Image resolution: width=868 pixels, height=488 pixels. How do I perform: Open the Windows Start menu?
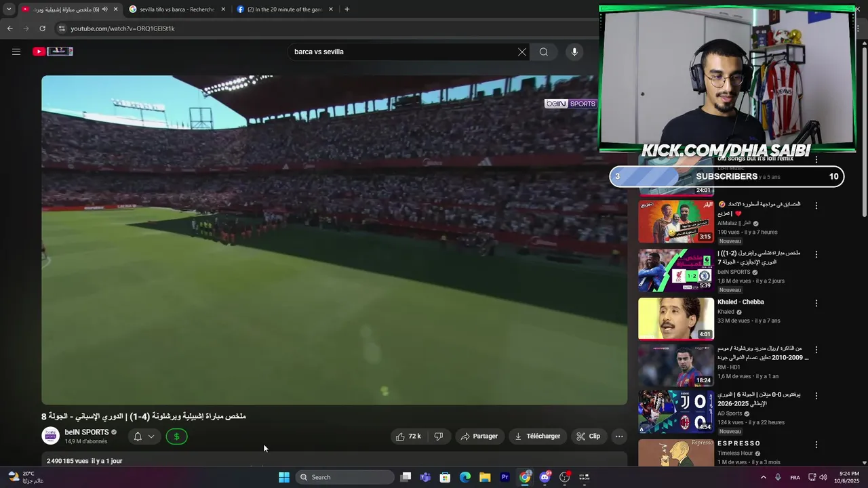pos(284,477)
